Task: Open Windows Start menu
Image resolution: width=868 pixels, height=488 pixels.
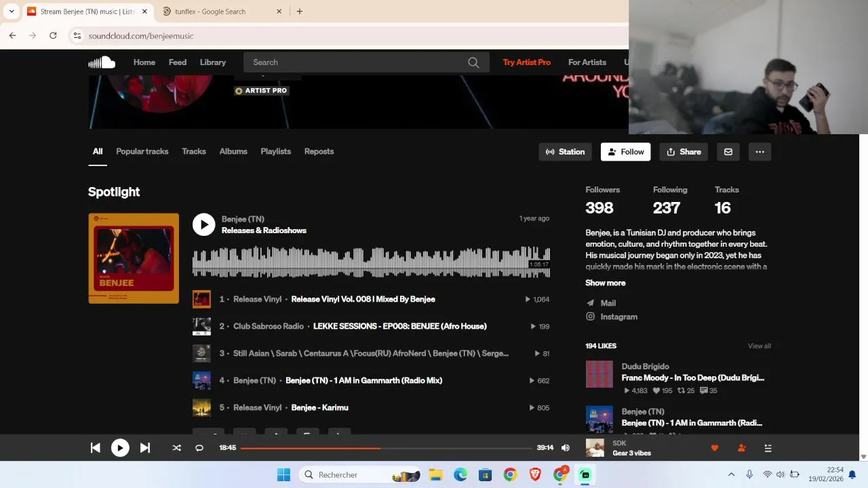Action: coord(283,475)
